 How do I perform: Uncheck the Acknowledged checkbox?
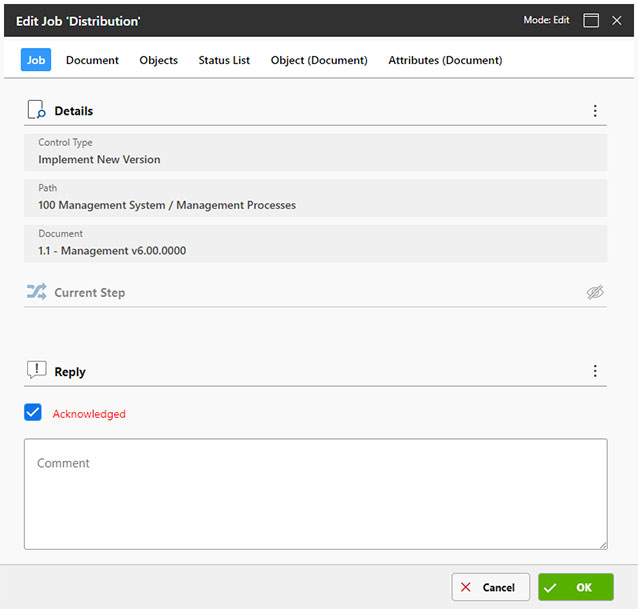coord(33,412)
